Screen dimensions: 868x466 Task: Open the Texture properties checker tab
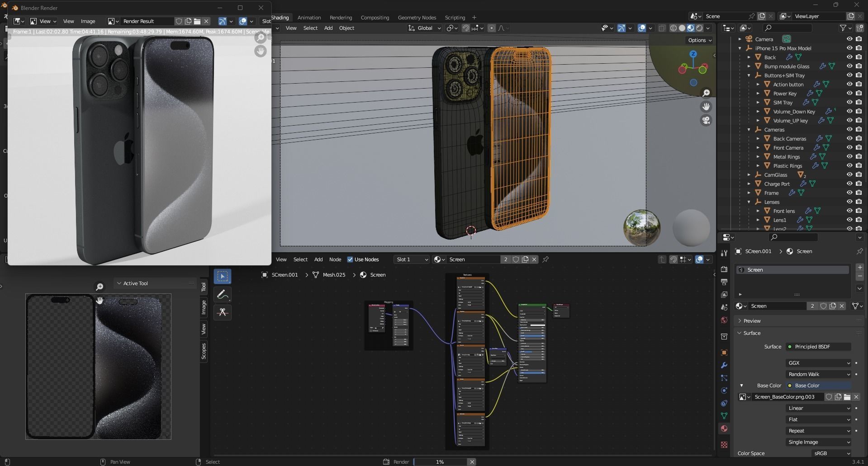point(724,445)
